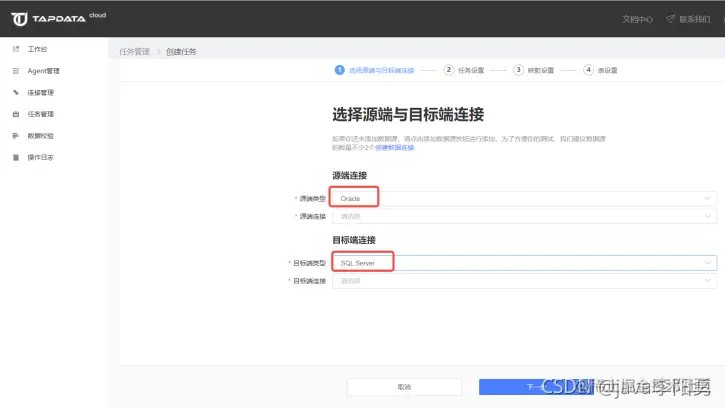Viewport: 725px width, 408px height.
Task: Open 文档中心 in the top bar
Action: [x=637, y=19]
